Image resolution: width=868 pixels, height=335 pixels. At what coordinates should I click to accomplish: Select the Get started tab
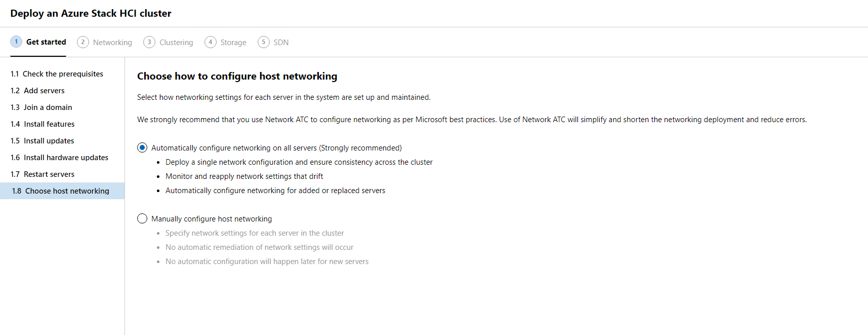tap(46, 42)
